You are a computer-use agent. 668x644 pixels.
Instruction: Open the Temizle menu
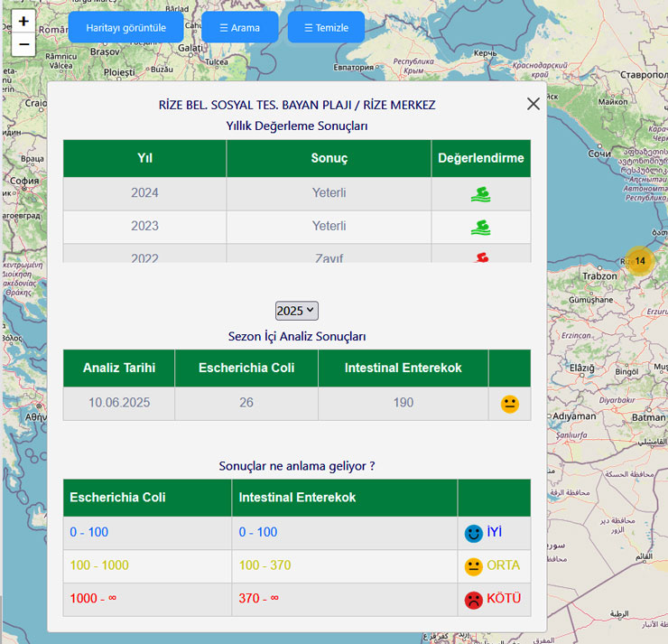point(327,27)
